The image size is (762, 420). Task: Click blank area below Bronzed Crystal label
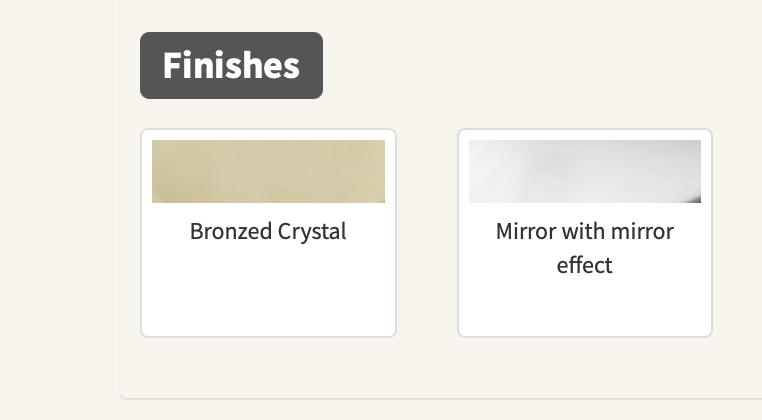(268, 295)
